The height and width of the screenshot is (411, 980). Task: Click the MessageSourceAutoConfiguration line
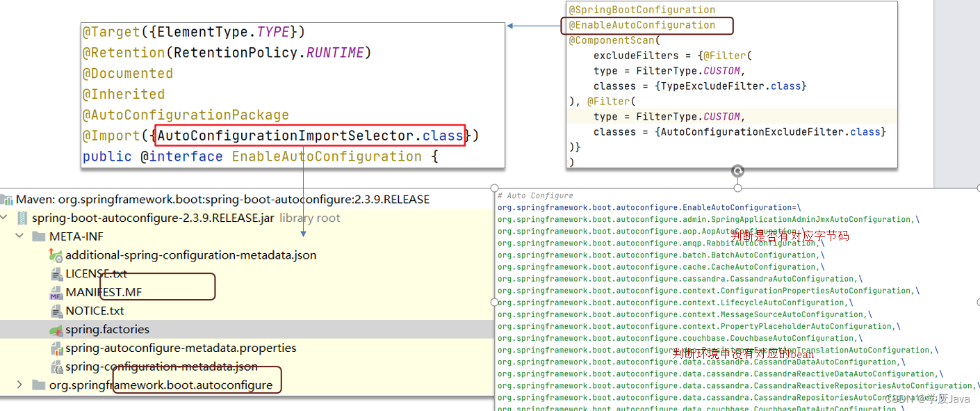pos(685,314)
